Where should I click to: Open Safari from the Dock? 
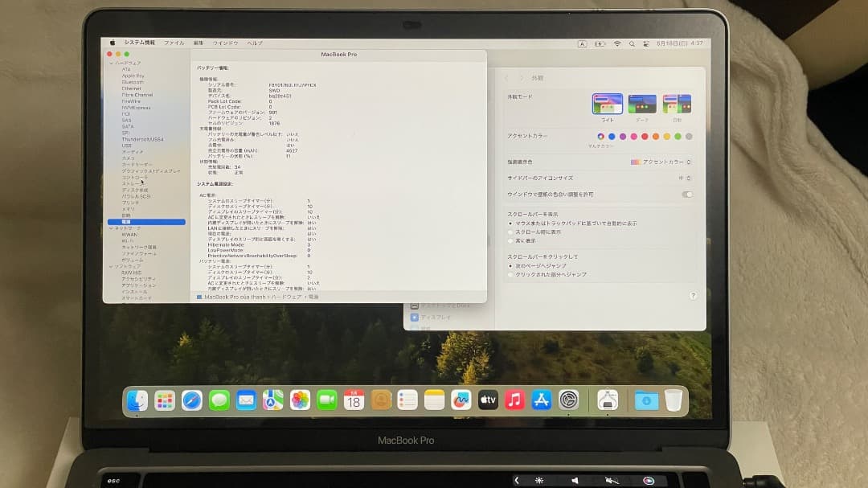coord(192,400)
